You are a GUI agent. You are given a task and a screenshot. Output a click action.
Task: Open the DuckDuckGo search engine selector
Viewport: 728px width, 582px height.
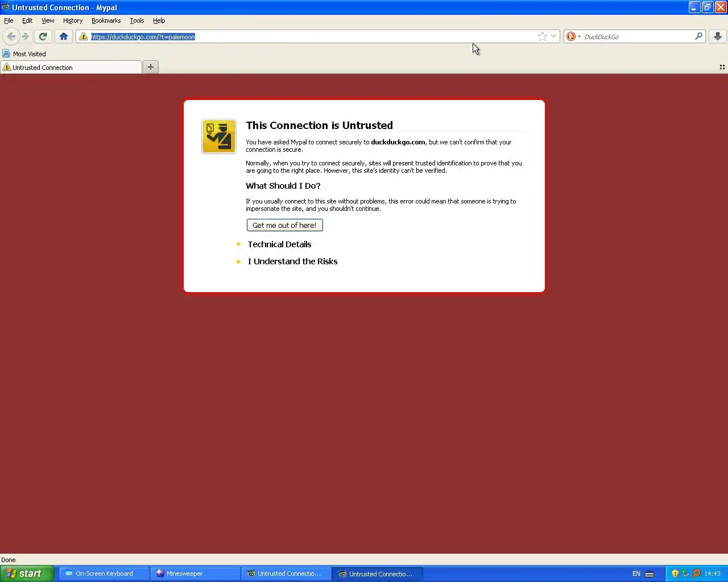coord(573,36)
